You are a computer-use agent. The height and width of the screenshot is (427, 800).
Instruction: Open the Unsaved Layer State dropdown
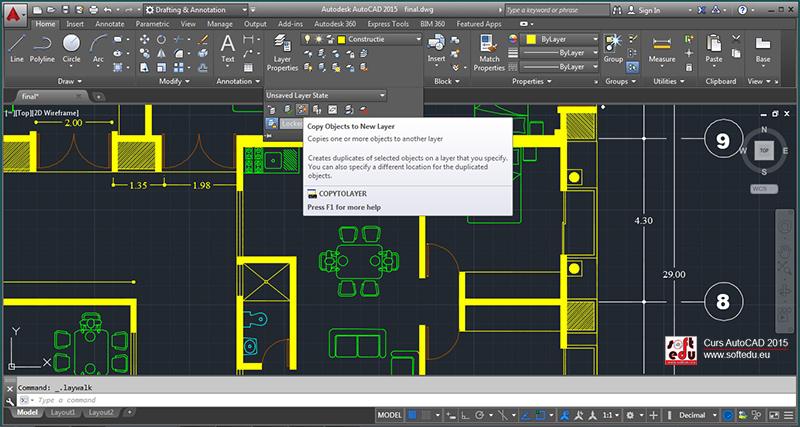326,95
